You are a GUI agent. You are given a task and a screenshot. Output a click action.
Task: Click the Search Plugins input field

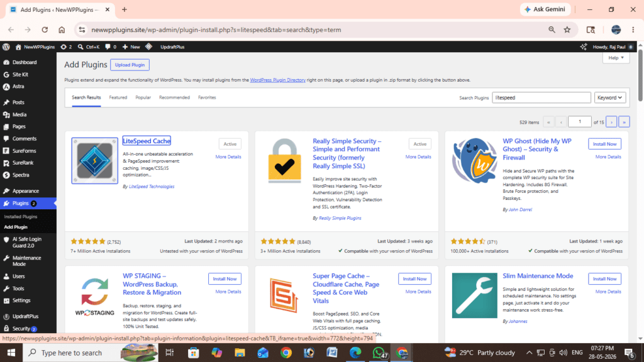click(541, 97)
